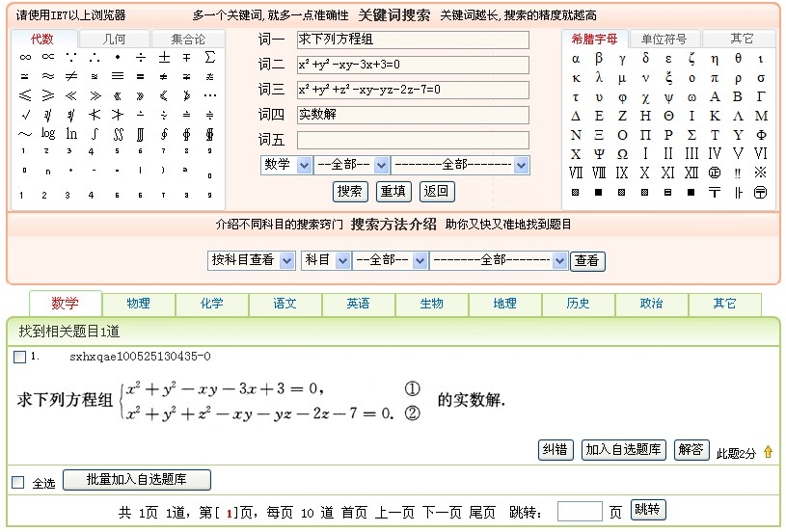786x532 pixels.
Task: Open the 化学 subject tab
Action: (x=211, y=304)
